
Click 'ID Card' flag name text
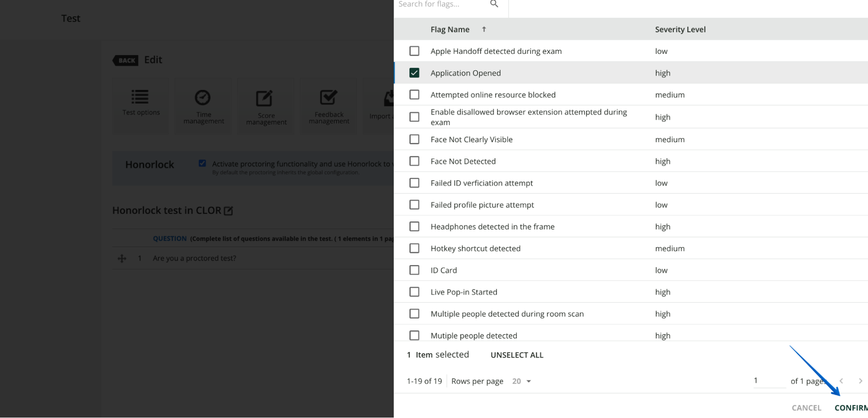[444, 270]
